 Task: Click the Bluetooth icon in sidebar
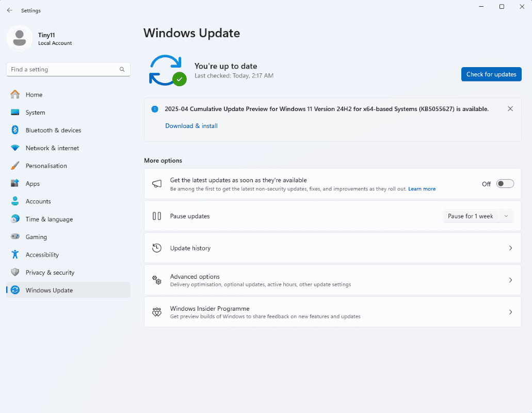(x=15, y=130)
